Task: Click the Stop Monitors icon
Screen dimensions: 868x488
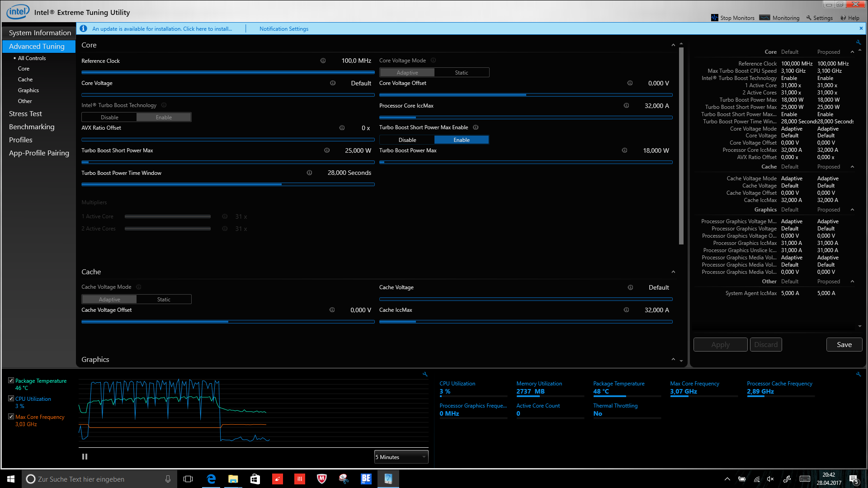Action: coord(714,18)
